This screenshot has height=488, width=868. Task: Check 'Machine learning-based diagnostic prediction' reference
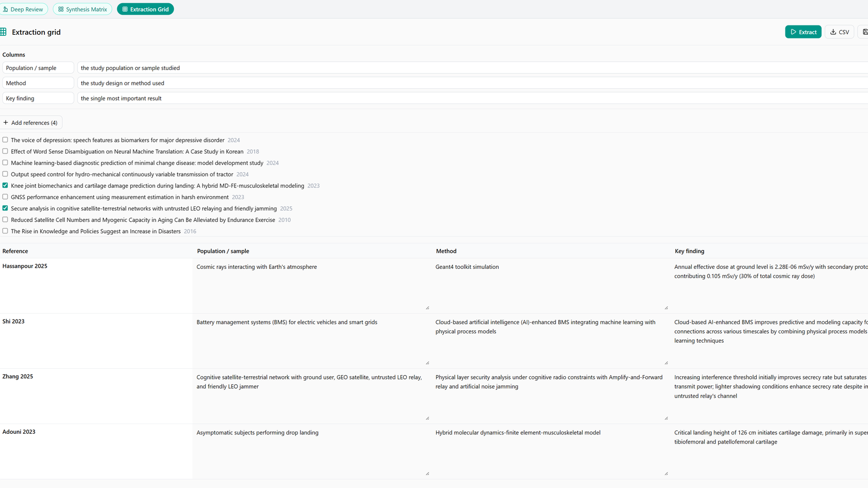5,163
